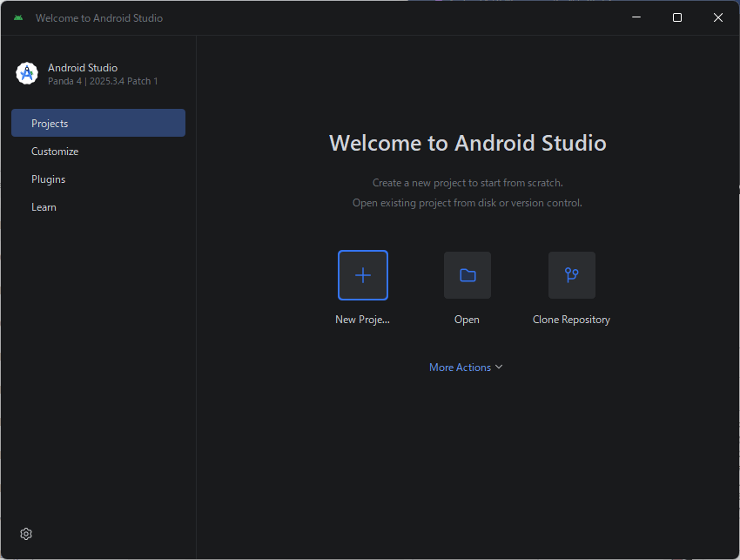Click the Clone Repository label
Screen dimensions: 740x560
[571, 320]
